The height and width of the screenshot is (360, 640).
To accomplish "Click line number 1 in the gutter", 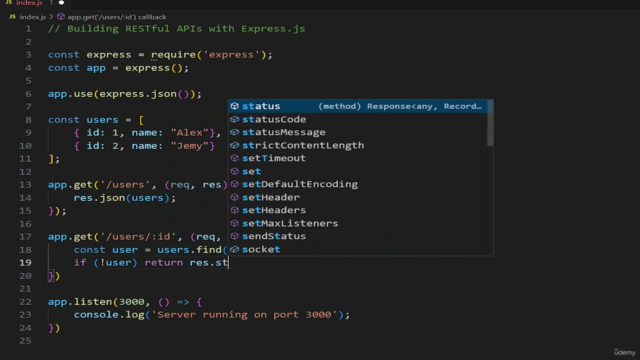I will (28, 29).
